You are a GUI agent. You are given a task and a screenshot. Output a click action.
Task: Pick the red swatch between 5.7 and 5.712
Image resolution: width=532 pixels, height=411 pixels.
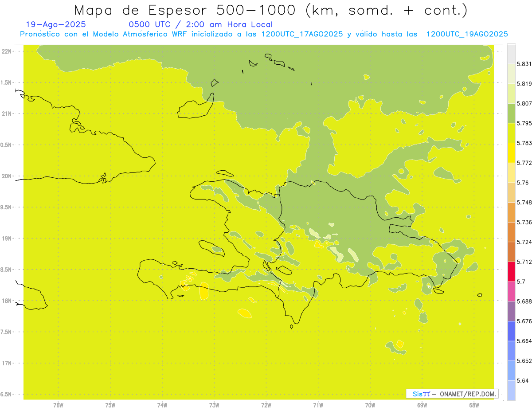click(x=511, y=271)
